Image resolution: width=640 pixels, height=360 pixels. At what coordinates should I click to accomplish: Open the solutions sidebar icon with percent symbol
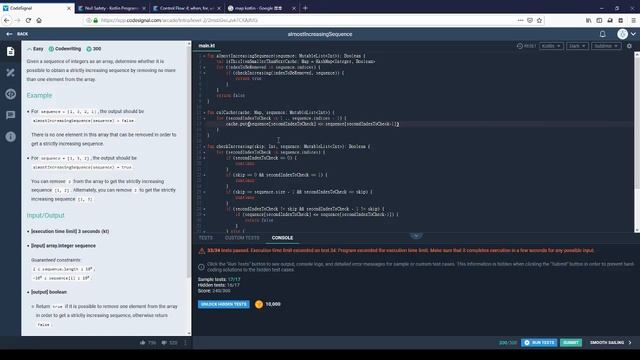[x=11, y=73]
